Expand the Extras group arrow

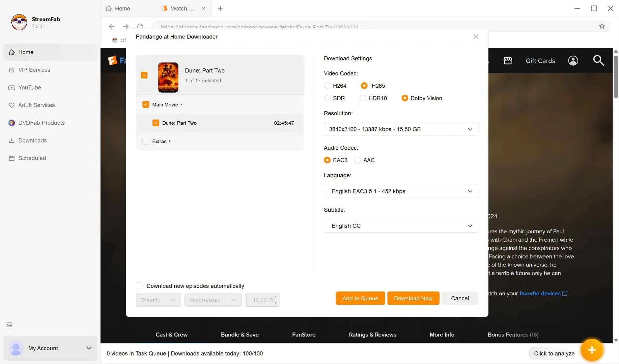170,141
